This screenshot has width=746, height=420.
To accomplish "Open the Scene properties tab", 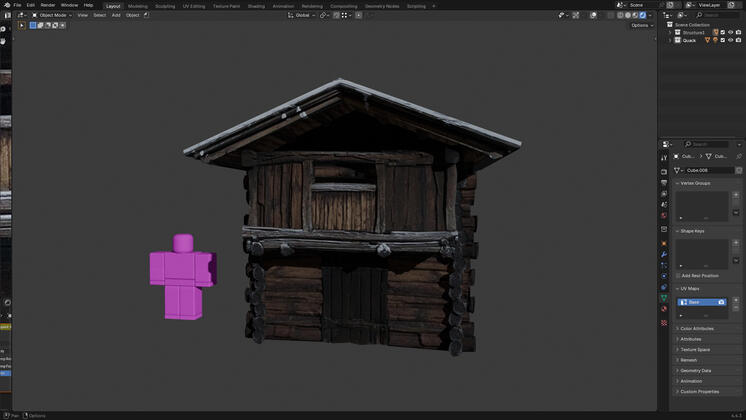I will tap(664, 205).
